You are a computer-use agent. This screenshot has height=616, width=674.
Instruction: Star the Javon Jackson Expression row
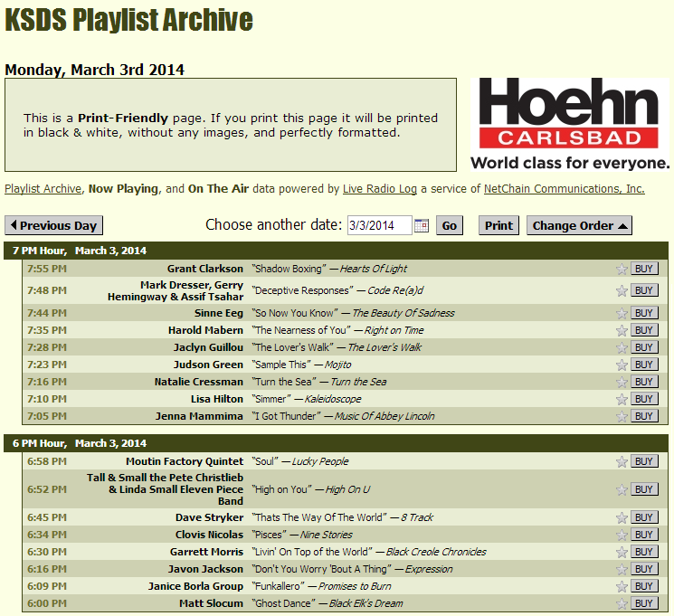(622, 569)
